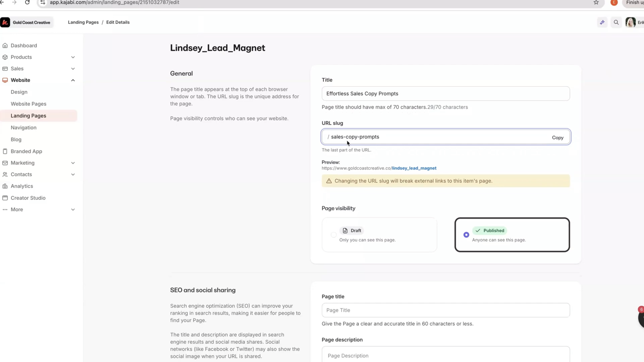Click the Branded App phone icon
The height and width of the screenshot is (362, 644).
(5, 151)
